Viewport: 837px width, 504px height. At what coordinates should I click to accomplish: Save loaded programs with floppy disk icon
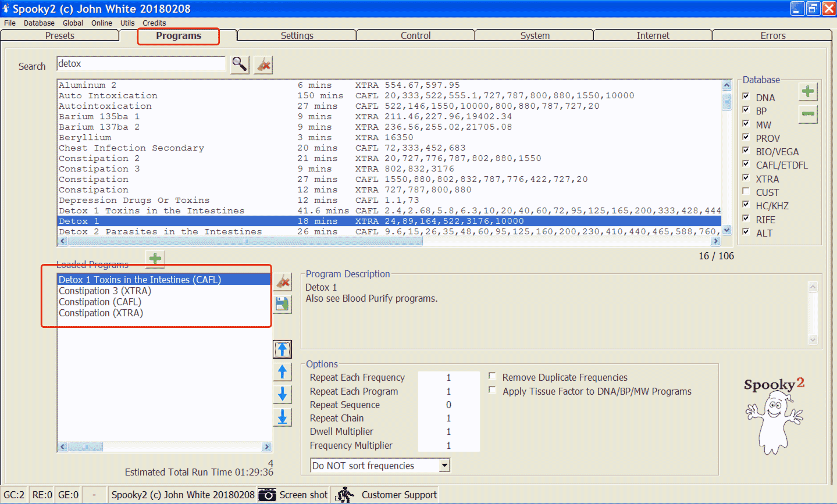click(x=283, y=304)
